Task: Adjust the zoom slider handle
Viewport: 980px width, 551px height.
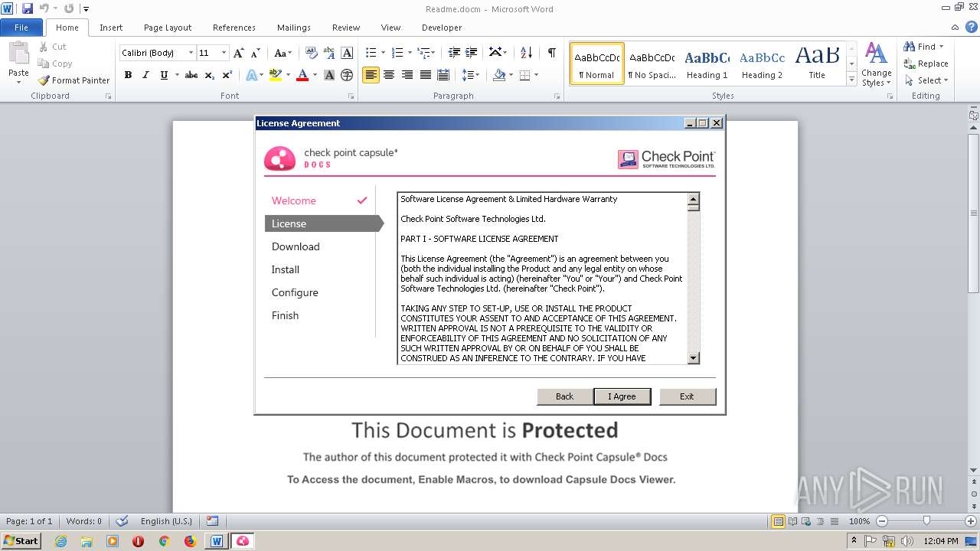Action: tap(926, 521)
